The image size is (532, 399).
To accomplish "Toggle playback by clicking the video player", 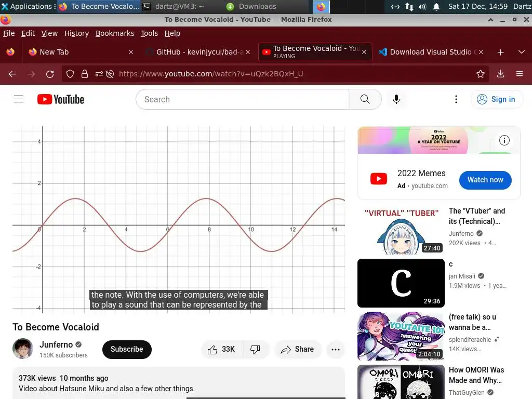I will [x=179, y=219].
